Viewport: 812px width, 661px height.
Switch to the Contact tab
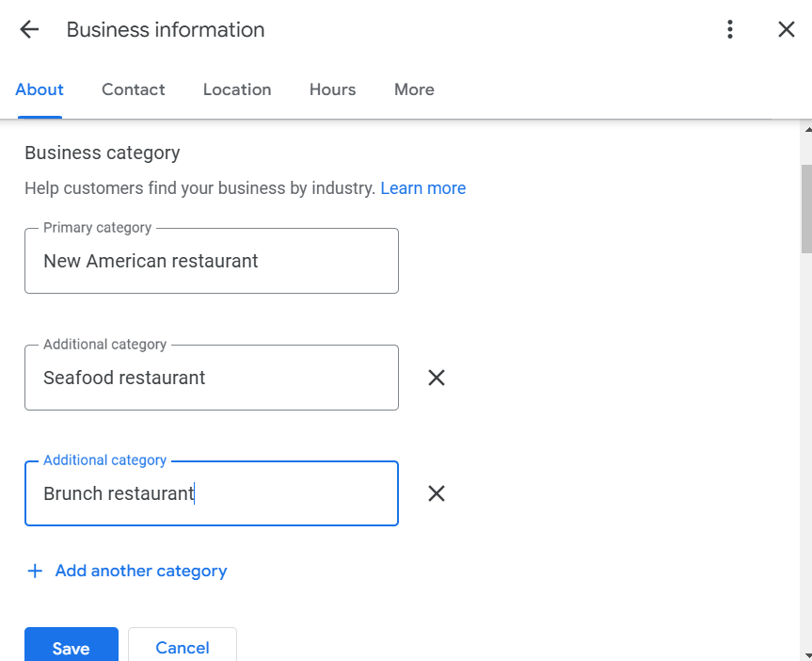(133, 89)
